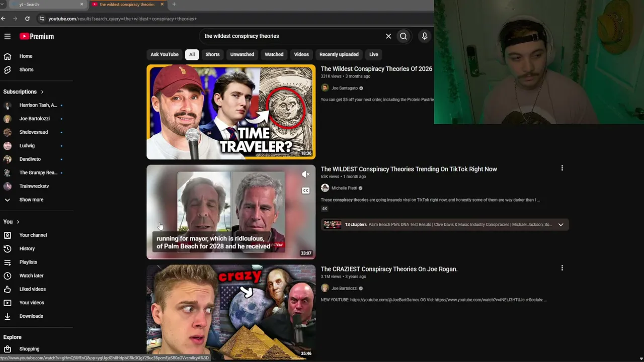Open a new browser tab
The image size is (644, 362).
tap(174, 5)
